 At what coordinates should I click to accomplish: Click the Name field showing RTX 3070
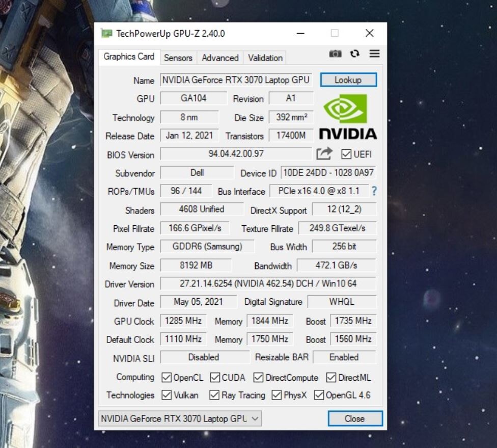[236, 80]
